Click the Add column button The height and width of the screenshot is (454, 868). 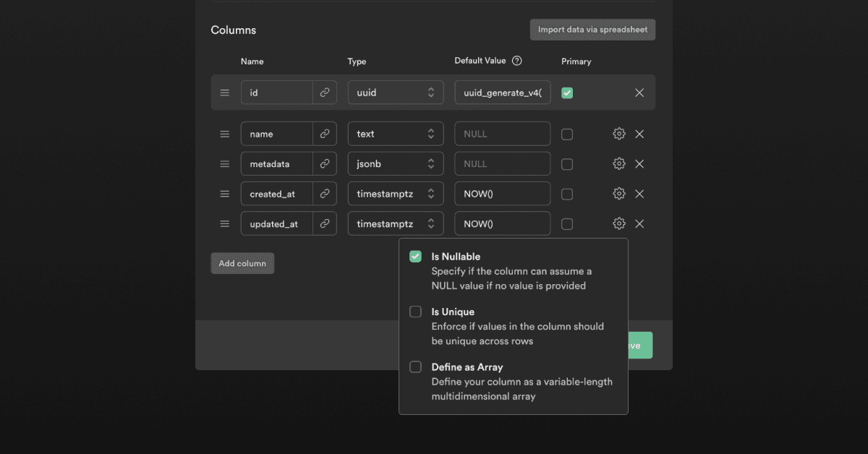click(242, 263)
